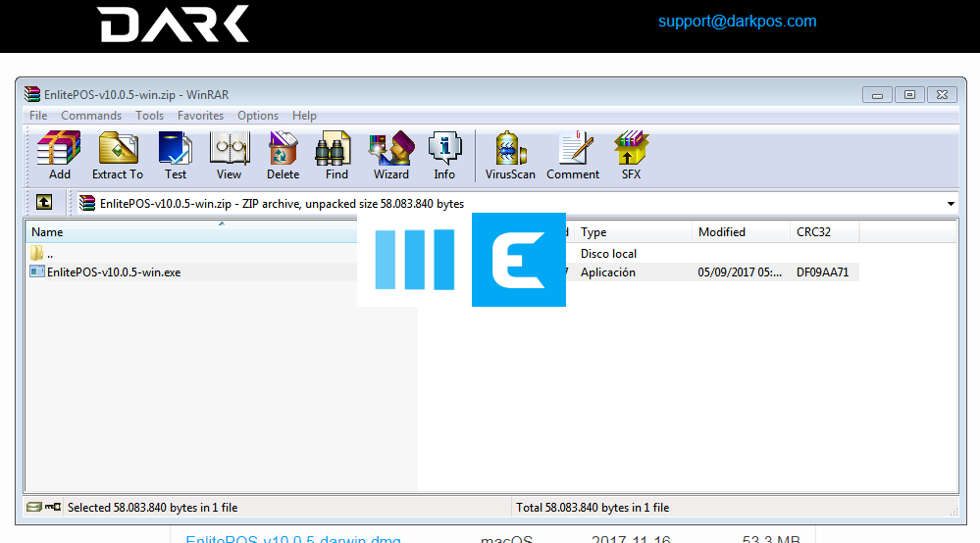Click 'Total 58.083.840 bytes' status text

tap(593, 508)
